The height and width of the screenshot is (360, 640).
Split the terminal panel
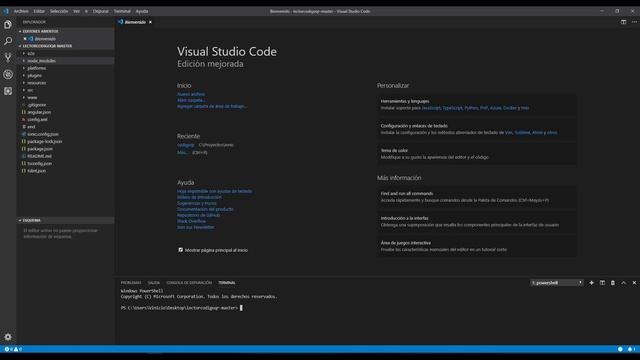coord(602,283)
